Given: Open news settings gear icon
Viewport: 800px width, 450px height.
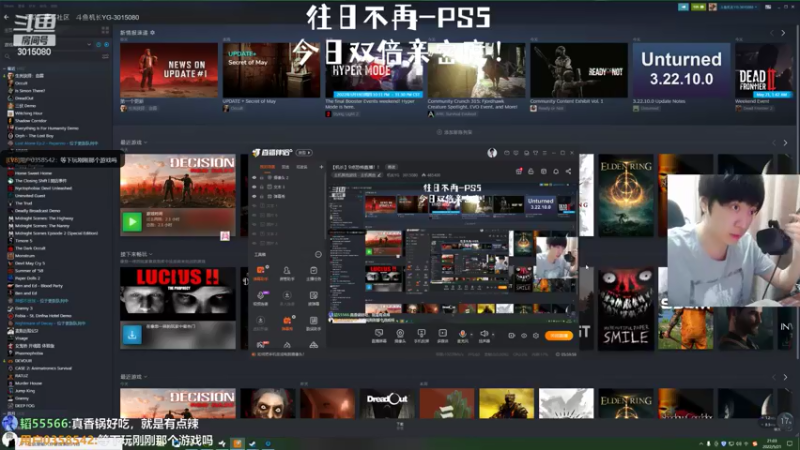Looking at the screenshot, I should 153,33.
